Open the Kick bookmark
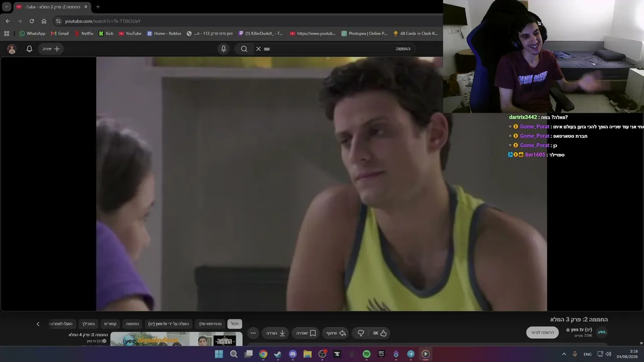This screenshot has width=644, height=362. tap(106, 34)
